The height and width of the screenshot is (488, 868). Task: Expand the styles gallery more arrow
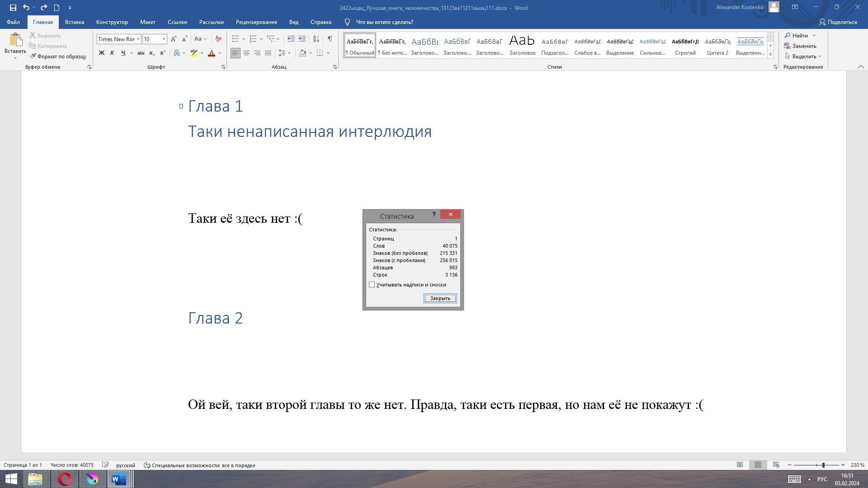(771, 55)
